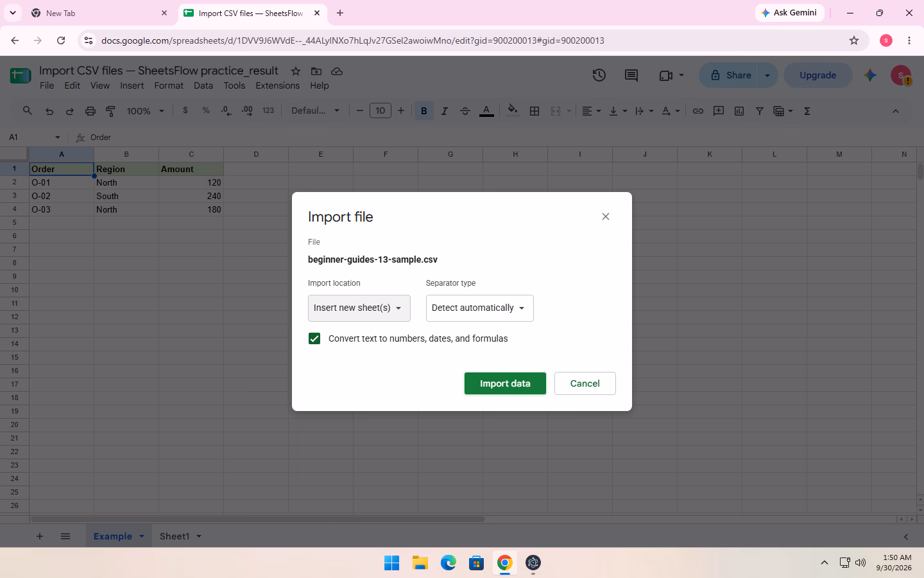Open the Separator type dropdown
The image size is (924, 578).
tap(480, 308)
